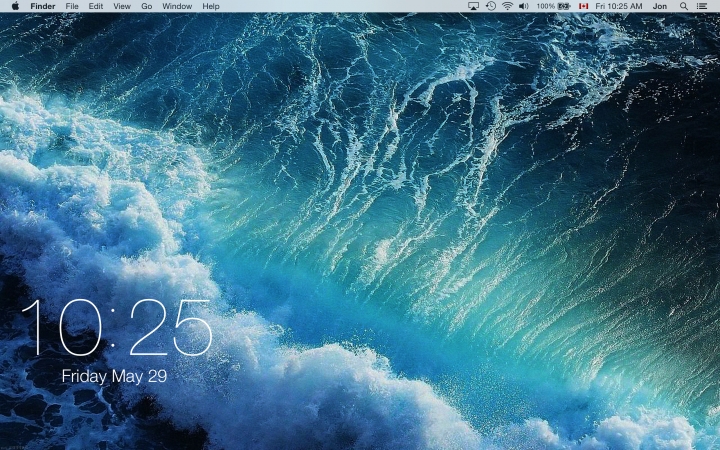
Task: Click the Friday May 29 date text
Action: point(114,377)
